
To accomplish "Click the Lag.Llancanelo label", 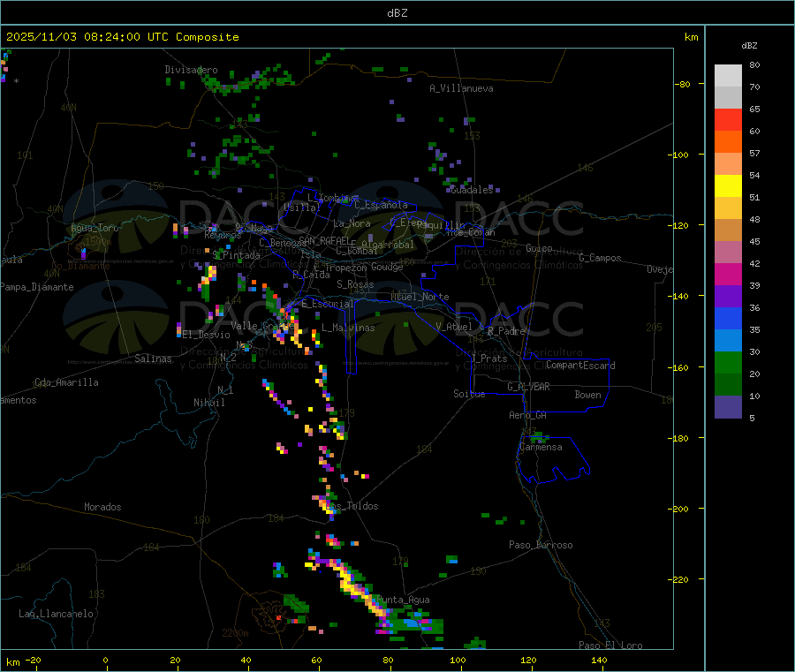I will (56, 614).
